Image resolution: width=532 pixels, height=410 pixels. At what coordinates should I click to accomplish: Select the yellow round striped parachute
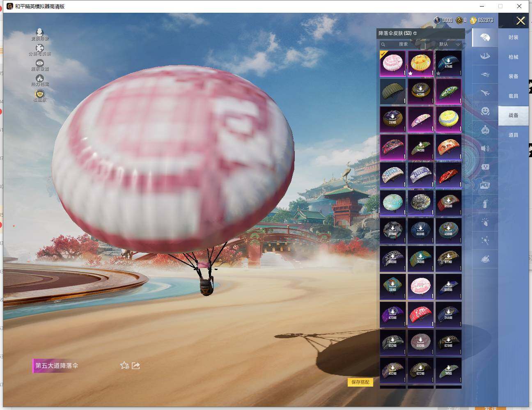pyautogui.click(x=448, y=119)
